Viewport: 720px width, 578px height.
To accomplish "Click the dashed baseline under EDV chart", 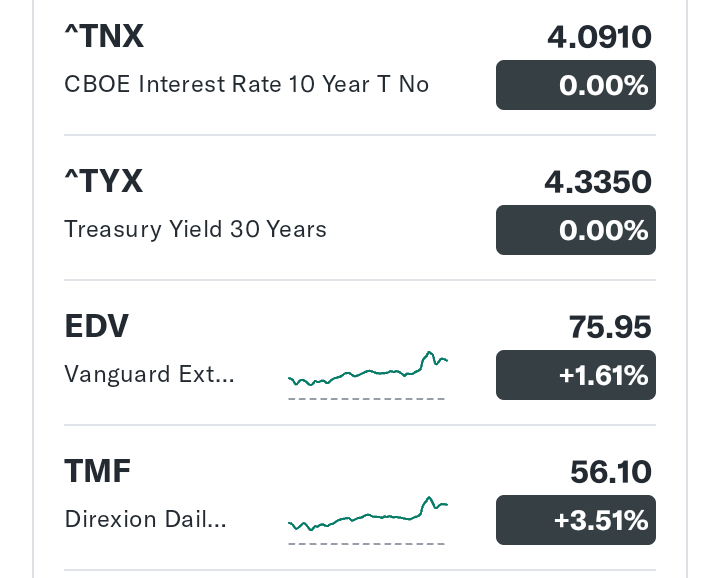I will coord(366,399).
